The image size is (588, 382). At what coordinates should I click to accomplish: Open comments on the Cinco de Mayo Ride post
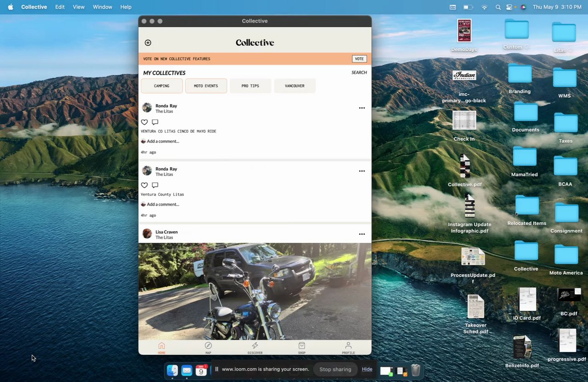tap(155, 122)
